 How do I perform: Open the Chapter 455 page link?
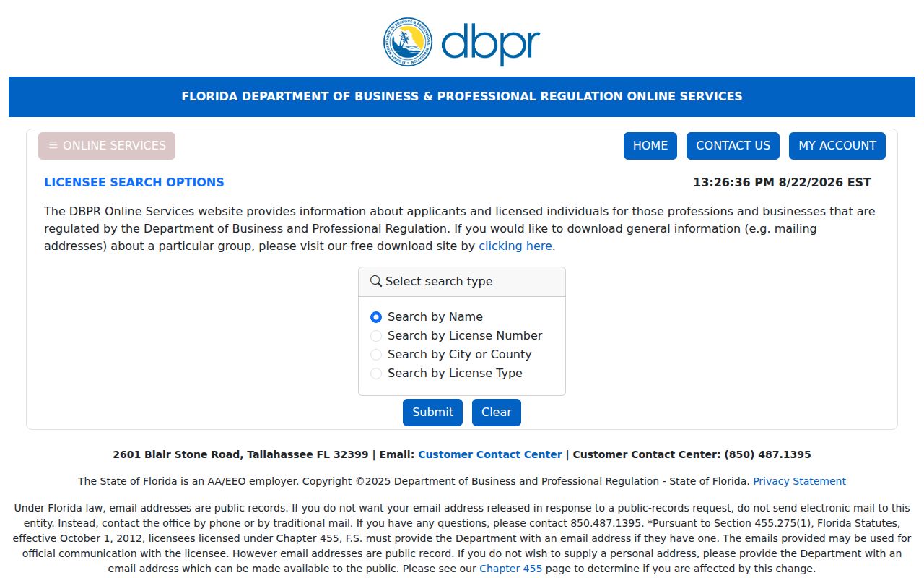510,569
